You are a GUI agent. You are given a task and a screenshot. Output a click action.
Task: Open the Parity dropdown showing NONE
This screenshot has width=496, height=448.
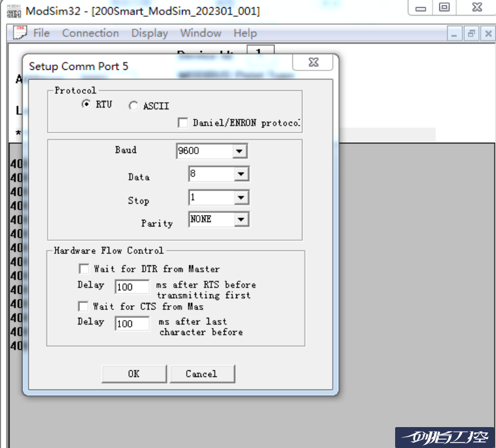click(x=242, y=219)
